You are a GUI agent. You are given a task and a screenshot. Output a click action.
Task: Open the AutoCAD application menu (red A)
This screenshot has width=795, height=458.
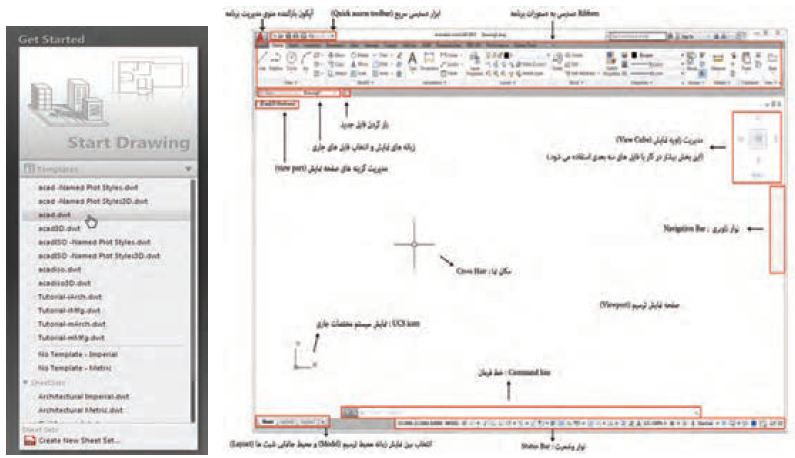pos(261,37)
